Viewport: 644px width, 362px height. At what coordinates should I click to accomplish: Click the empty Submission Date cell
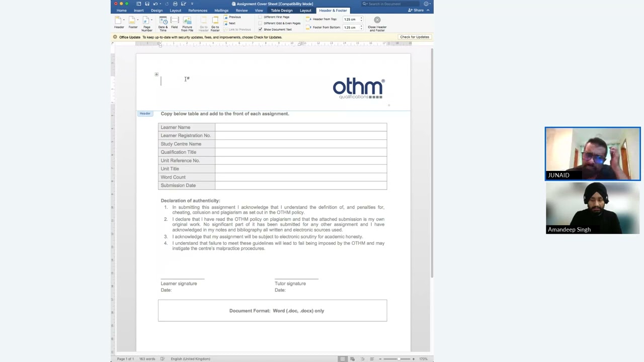coord(301,186)
